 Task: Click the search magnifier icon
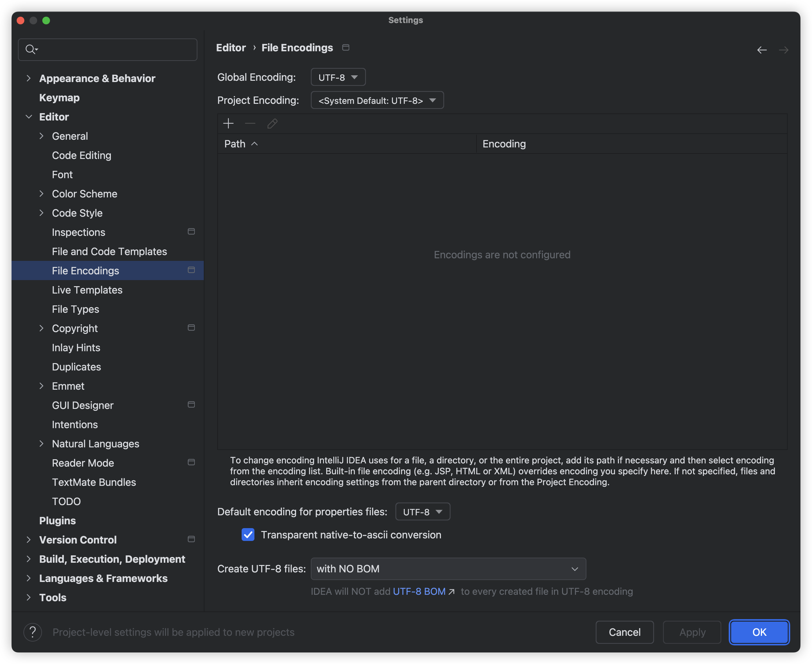[30, 49]
